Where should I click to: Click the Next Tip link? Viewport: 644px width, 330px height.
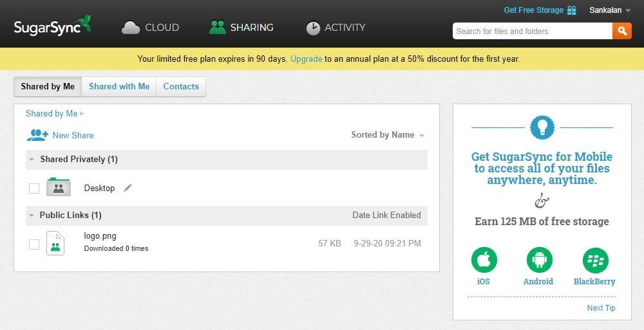click(601, 308)
